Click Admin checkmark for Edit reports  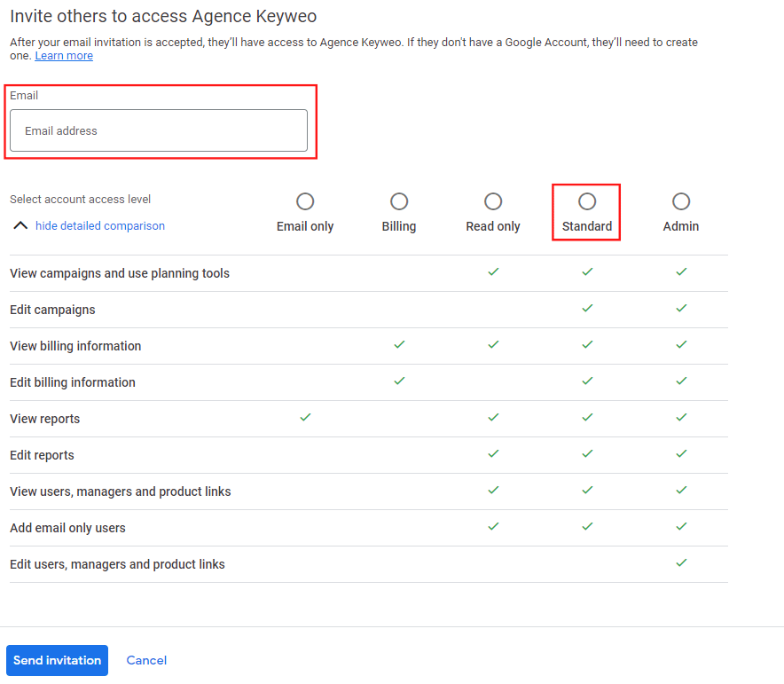coord(681,453)
